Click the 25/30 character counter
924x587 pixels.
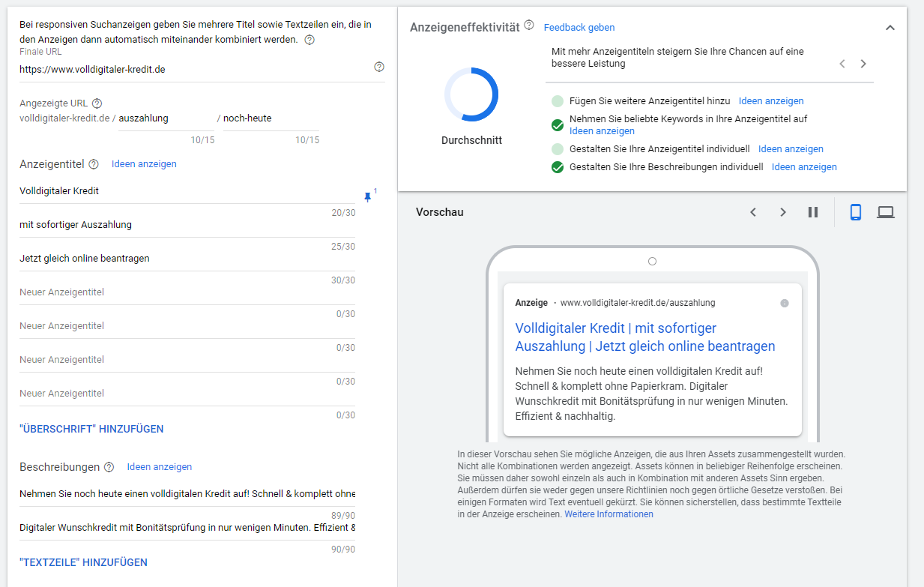tap(343, 247)
